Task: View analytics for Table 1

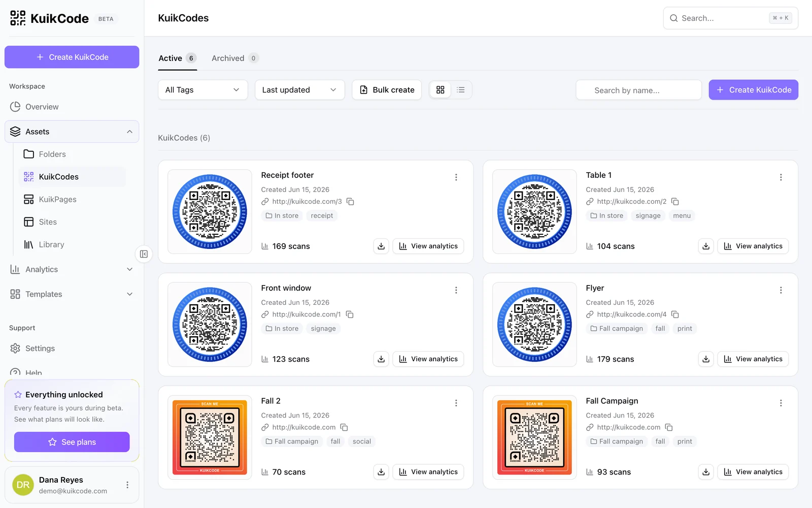Action: coord(753,246)
